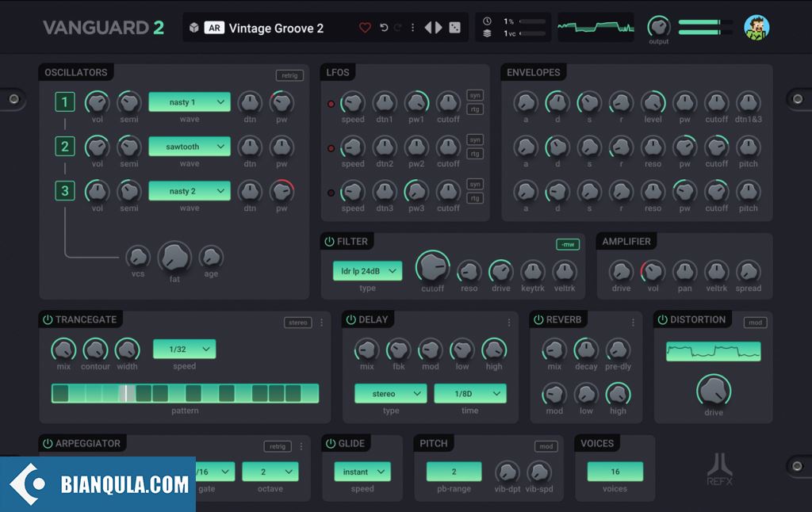Screen dimensions: 812x512
Task: Toggle the Filter power button
Action: coord(329,241)
